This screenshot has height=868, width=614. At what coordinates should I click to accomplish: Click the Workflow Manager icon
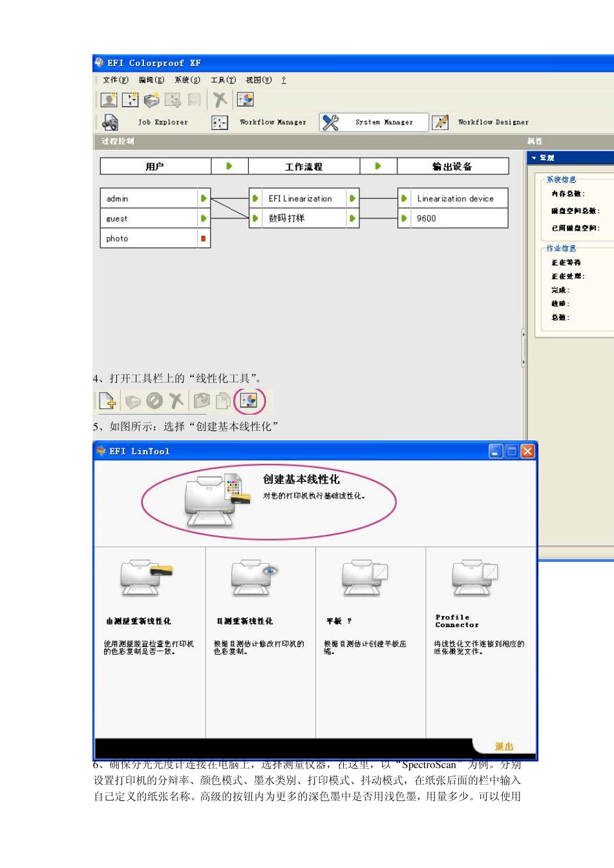[x=220, y=122]
